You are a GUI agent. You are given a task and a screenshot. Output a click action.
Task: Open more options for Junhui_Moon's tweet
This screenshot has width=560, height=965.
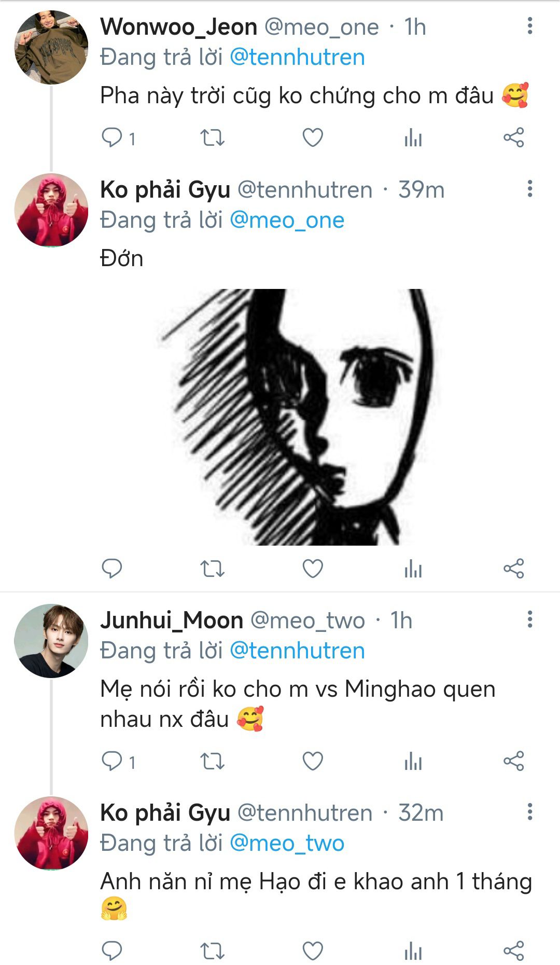[x=529, y=619]
